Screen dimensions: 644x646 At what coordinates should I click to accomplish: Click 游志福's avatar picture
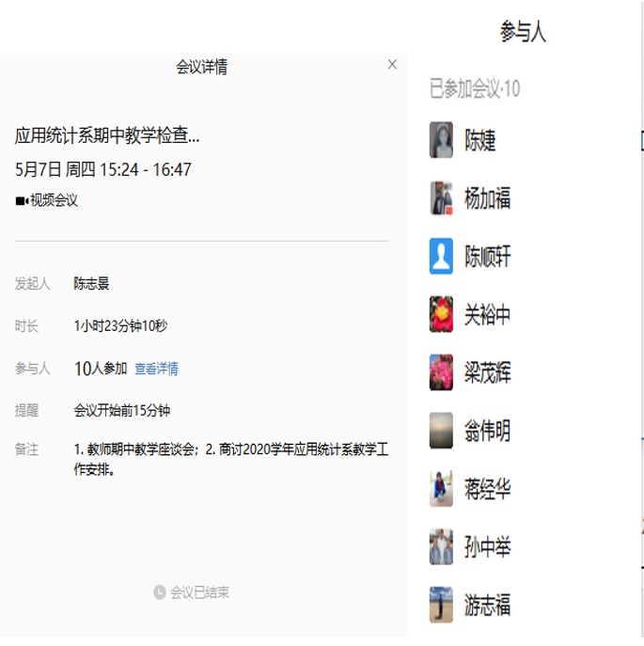pos(441,605)
